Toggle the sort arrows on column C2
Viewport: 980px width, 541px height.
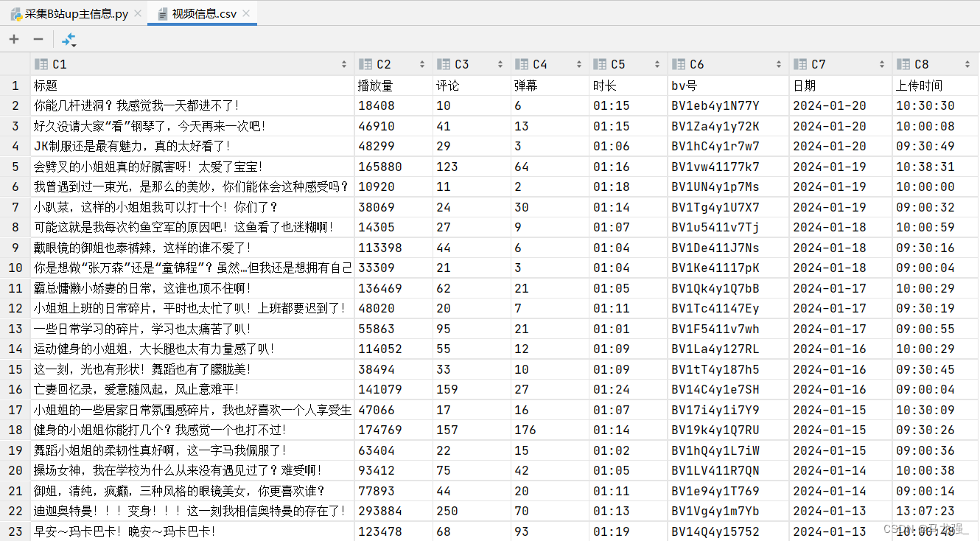coord(422,65)
